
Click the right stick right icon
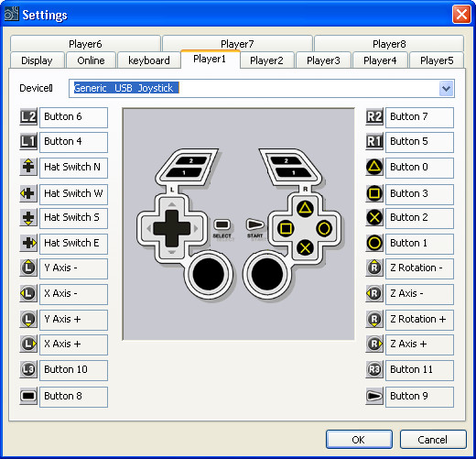374,344
